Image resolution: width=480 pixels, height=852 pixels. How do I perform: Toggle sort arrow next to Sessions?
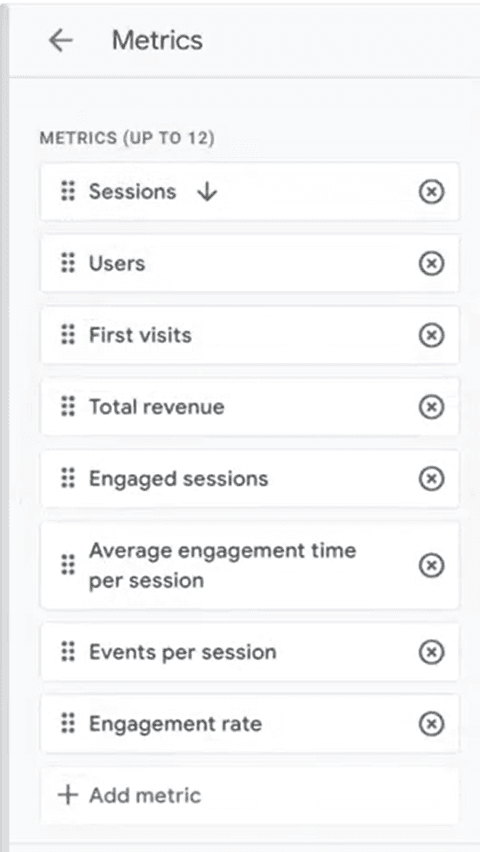click(207, 192)
